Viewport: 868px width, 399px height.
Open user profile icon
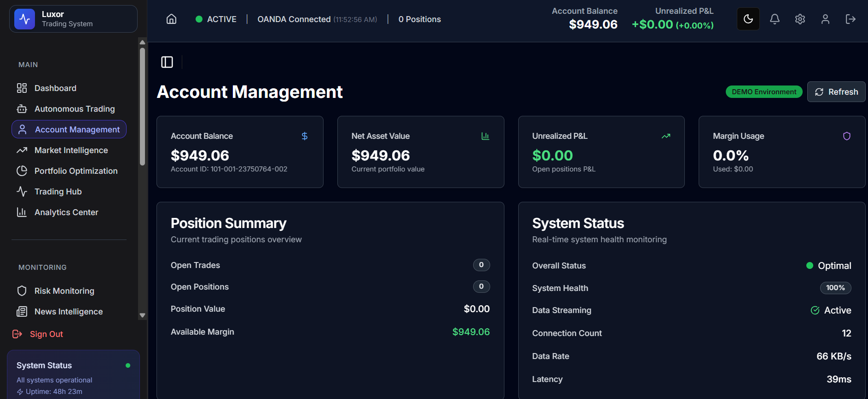(x=825, y=19)
